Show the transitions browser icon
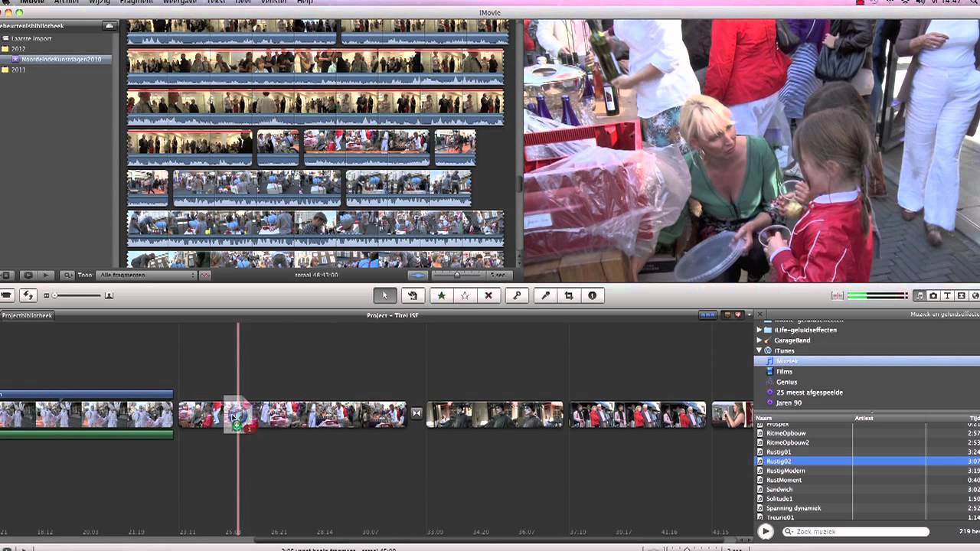 click(x=961, y=295)
